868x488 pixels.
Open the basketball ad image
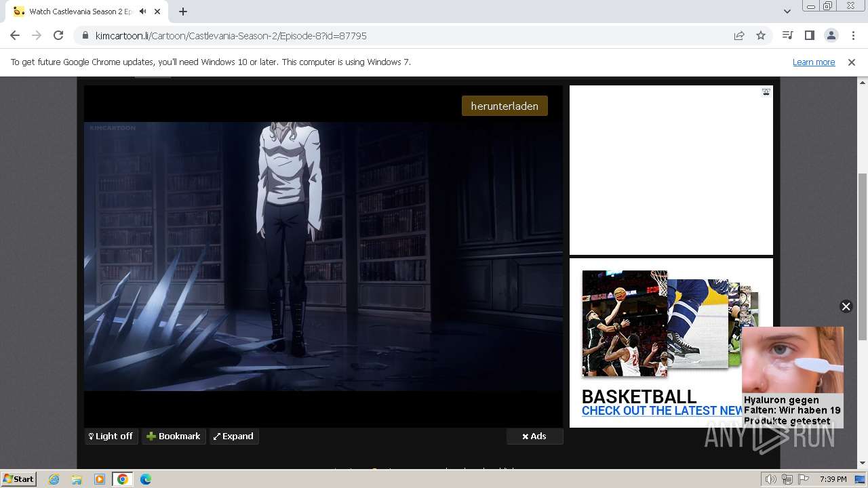point(625,323)
